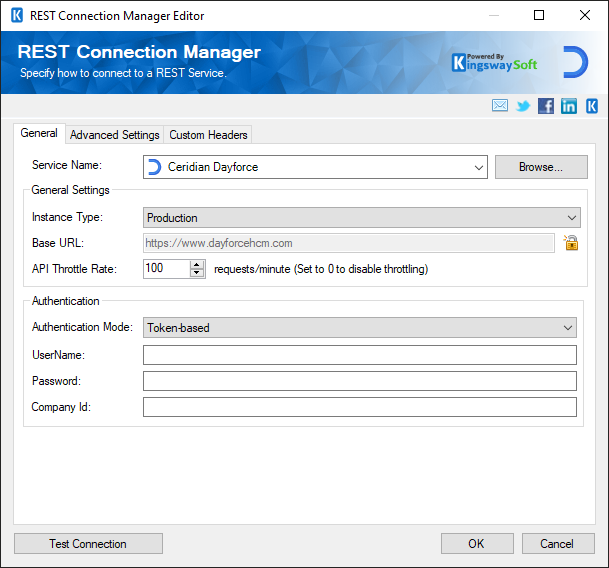
Task: Click the API Throttle Rate value box
Action: pos(167,268)
